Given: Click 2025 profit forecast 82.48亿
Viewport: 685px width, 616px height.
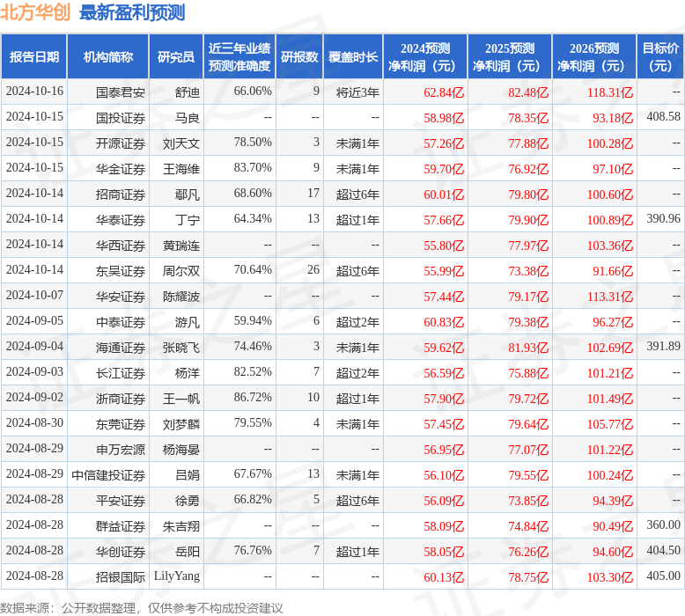Looking at the screenshot, I should (528, 92).
